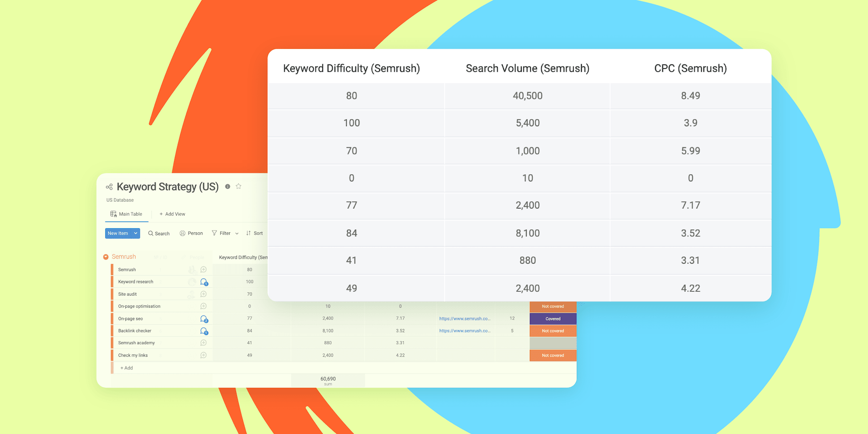
Task: Select the Semrush academy item
Action: [137, 343]
